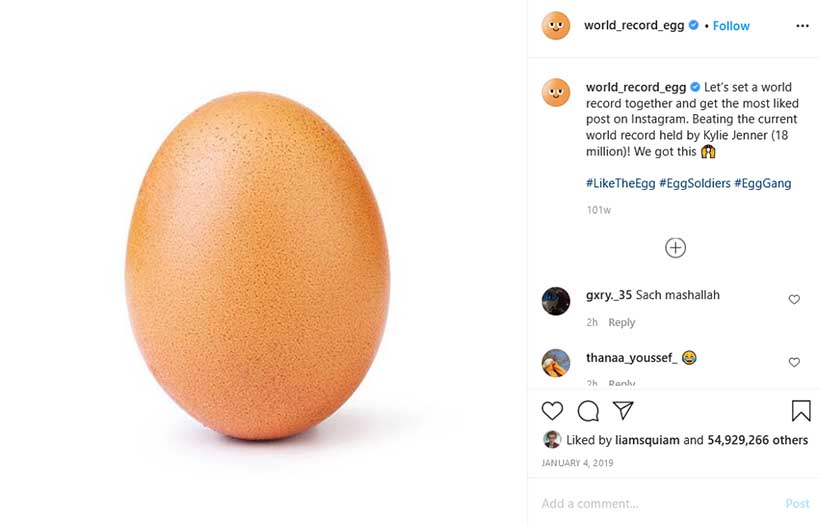The width and height of the screenshot is (820, 525).
Task: Like gxry._35's comment
Action: [x=794, y=299]
